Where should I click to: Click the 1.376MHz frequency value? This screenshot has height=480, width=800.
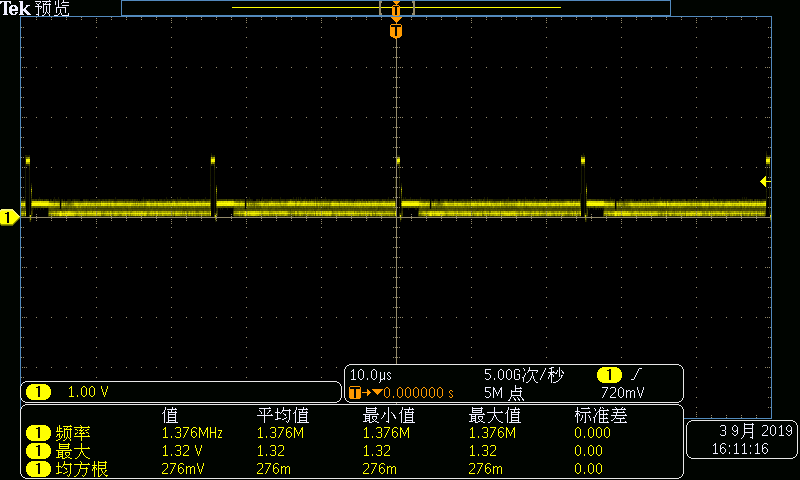[x=192, y=433]
